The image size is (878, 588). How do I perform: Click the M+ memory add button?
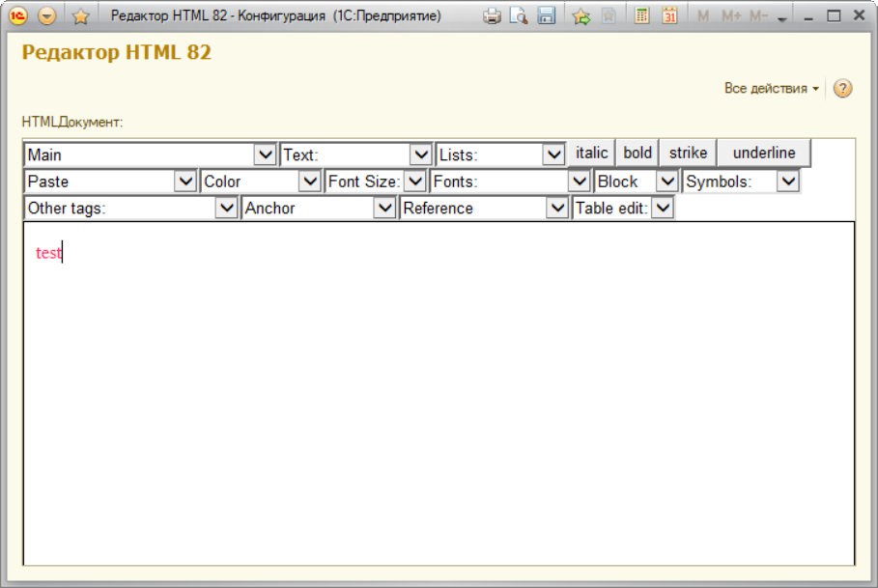pos(731,16)
